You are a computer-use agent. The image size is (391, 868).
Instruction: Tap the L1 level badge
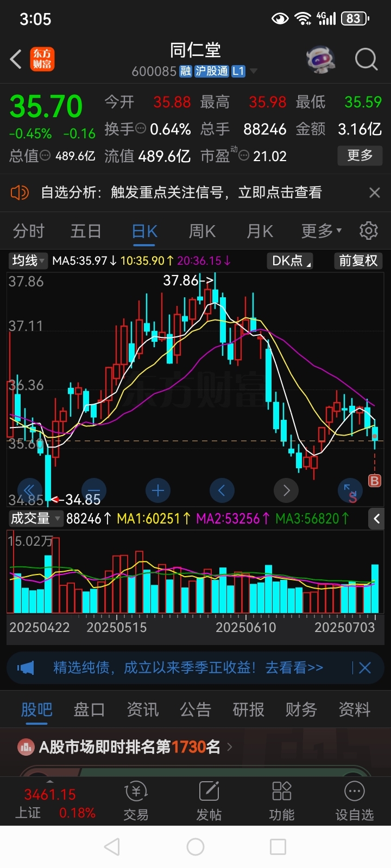238,72
